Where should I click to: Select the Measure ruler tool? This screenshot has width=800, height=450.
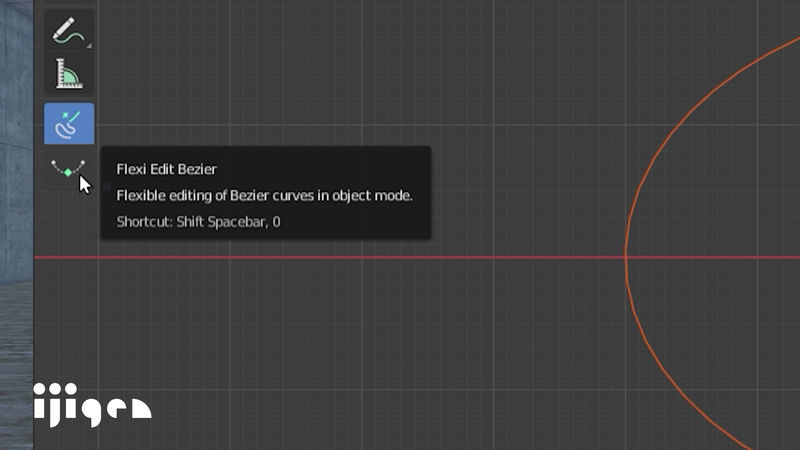click(x=69, y=73)
